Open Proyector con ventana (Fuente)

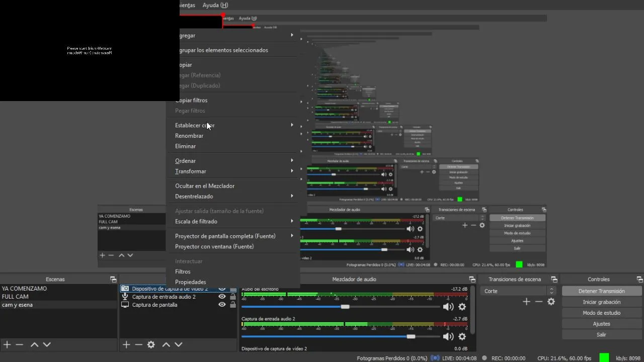(x=233, y=247)
